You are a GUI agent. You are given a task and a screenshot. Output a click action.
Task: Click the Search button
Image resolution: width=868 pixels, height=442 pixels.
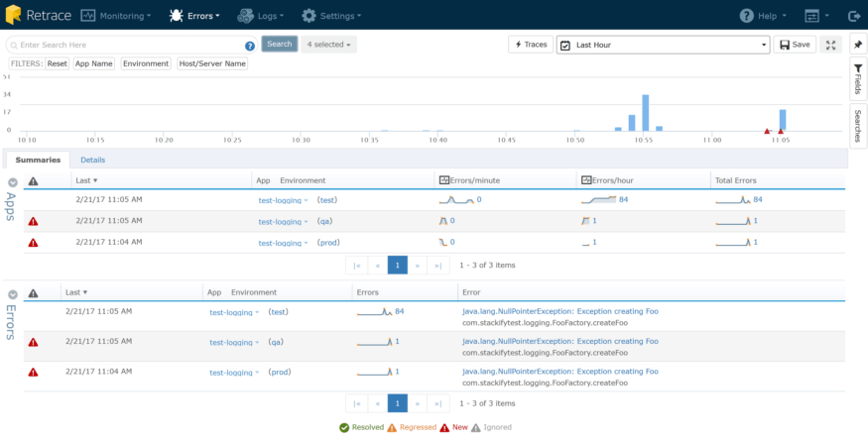(x=279, y=45)
